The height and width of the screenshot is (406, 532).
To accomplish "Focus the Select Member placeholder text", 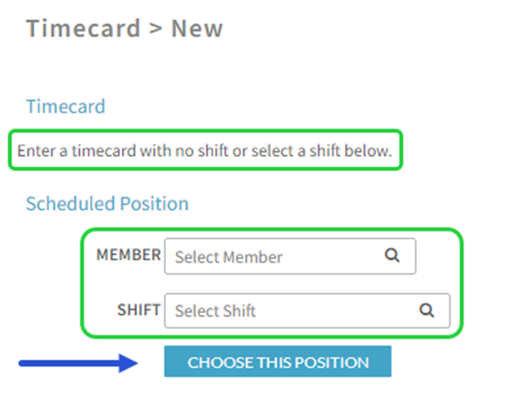I will [228, 257].
